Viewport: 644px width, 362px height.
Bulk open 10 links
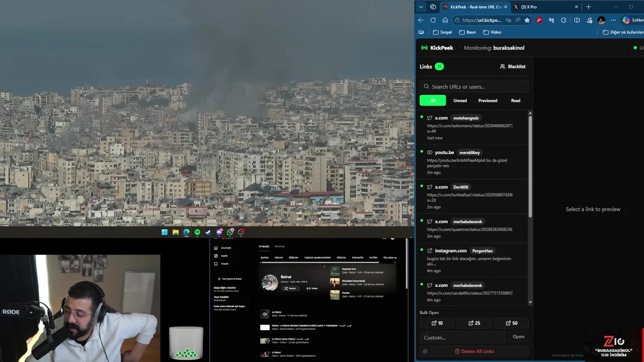[437, 323]
